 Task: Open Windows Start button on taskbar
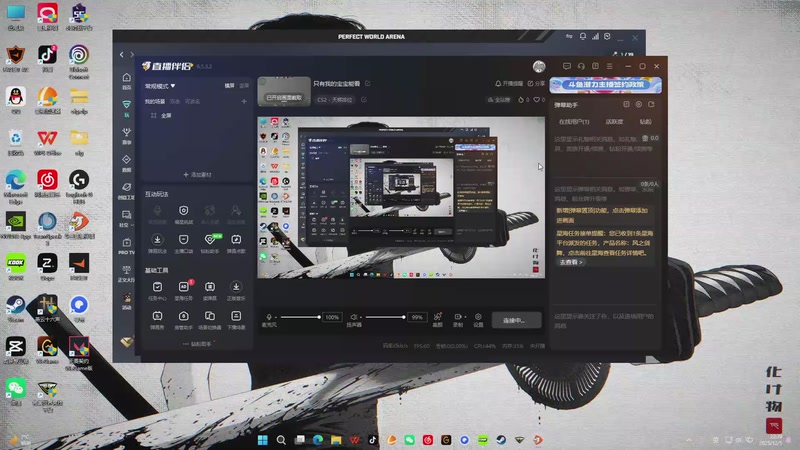point(263,440)
